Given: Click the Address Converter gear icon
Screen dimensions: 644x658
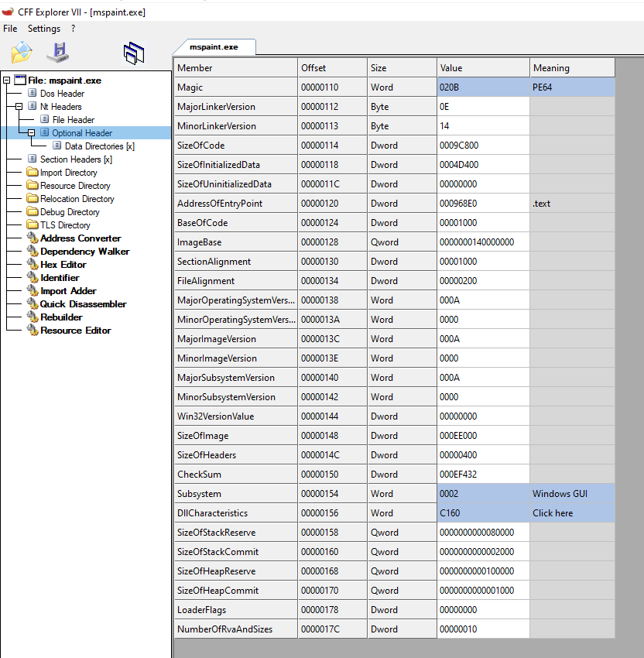Looking at the screenshot, I should click(33, 238).
